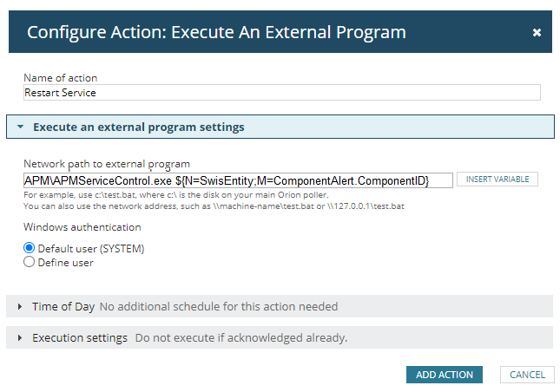Expand the Execution settings section
This screenshot has width=560, height=392.
(x=79, y=338)
